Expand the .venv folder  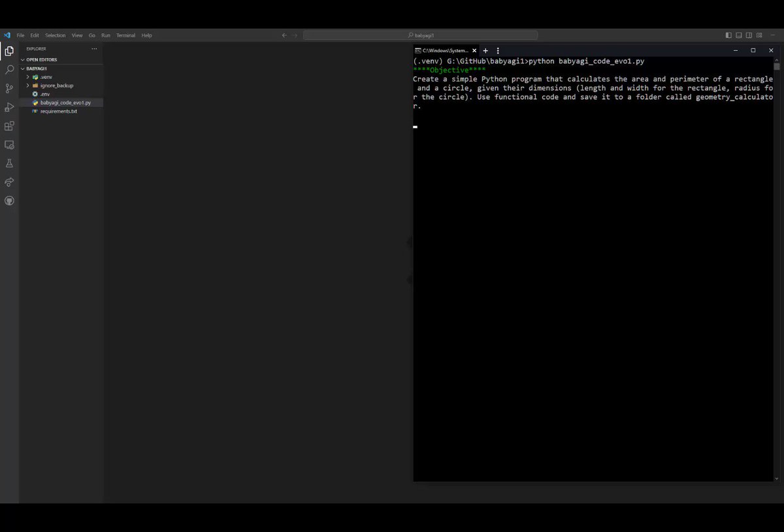[27, 76]
